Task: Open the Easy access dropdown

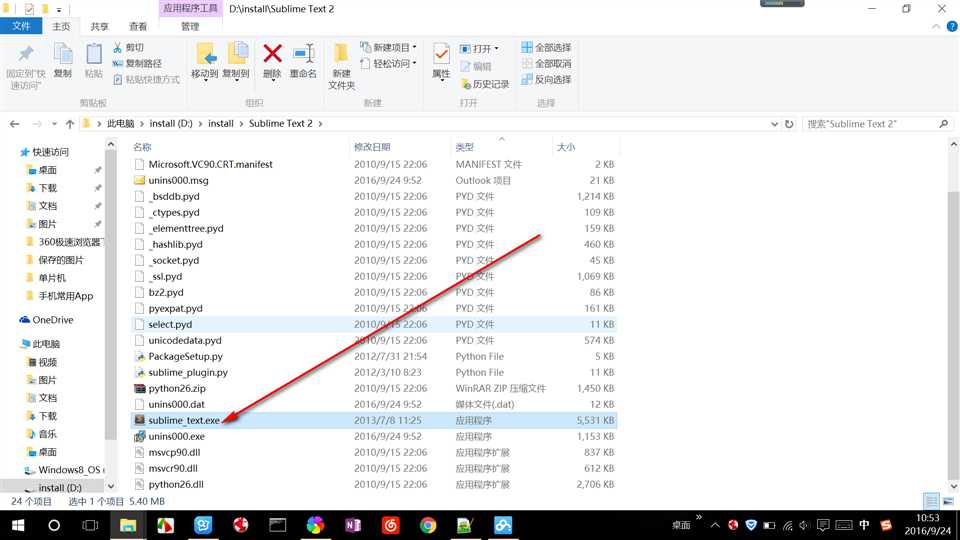Action: point(389,63)
